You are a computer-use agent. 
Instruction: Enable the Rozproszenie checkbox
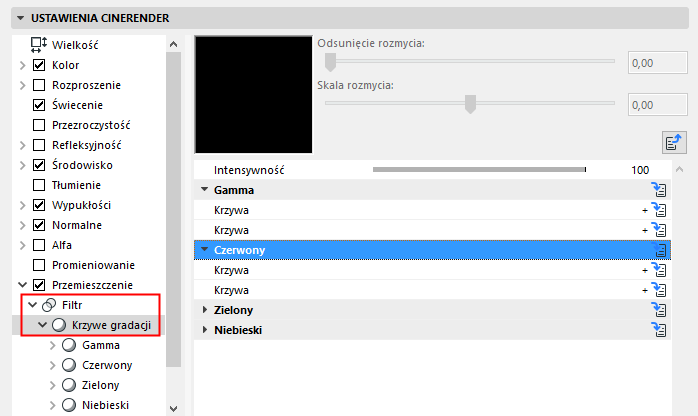tap(39, 85)
